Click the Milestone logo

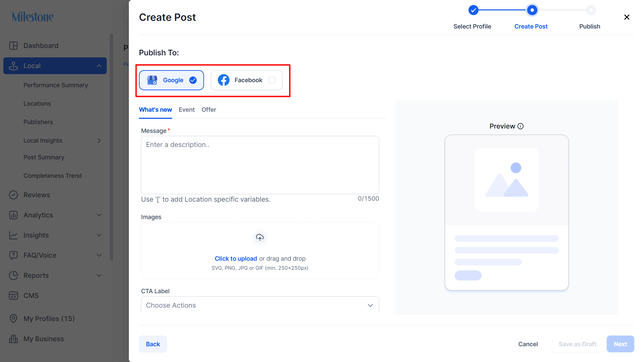[33, 16]
